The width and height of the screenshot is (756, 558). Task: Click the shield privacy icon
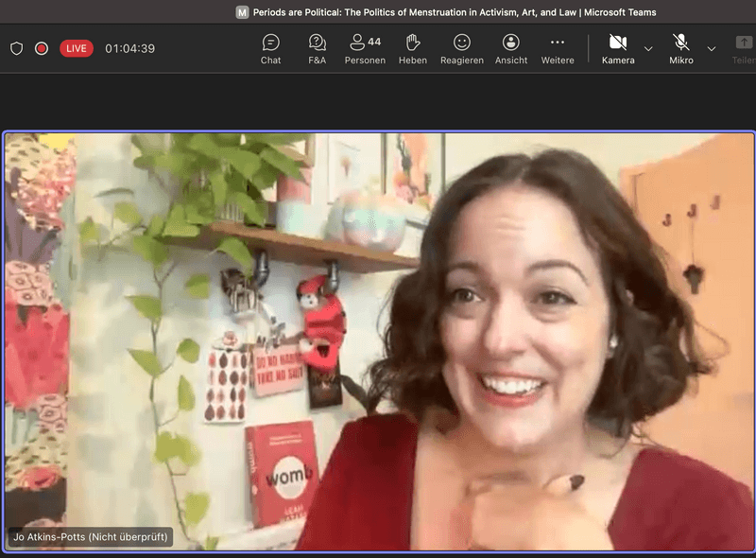[x=16, y=48]
